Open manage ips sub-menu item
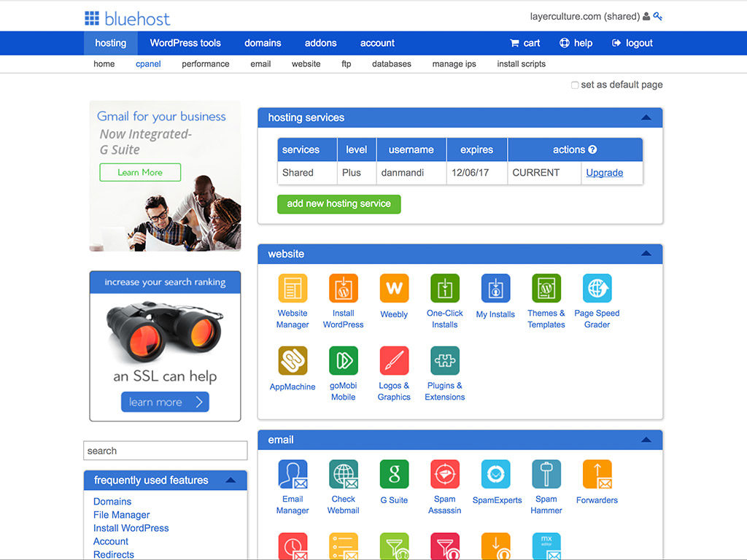 tap(454, 64)
